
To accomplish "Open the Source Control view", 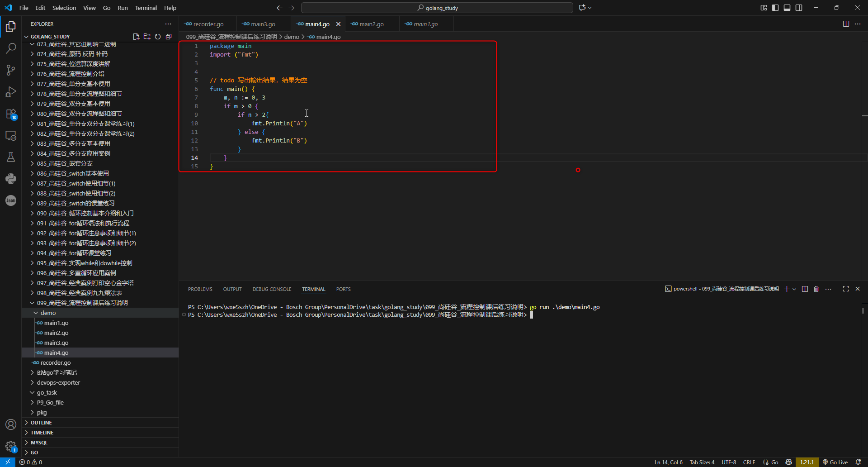I will (x=11, y=70).
